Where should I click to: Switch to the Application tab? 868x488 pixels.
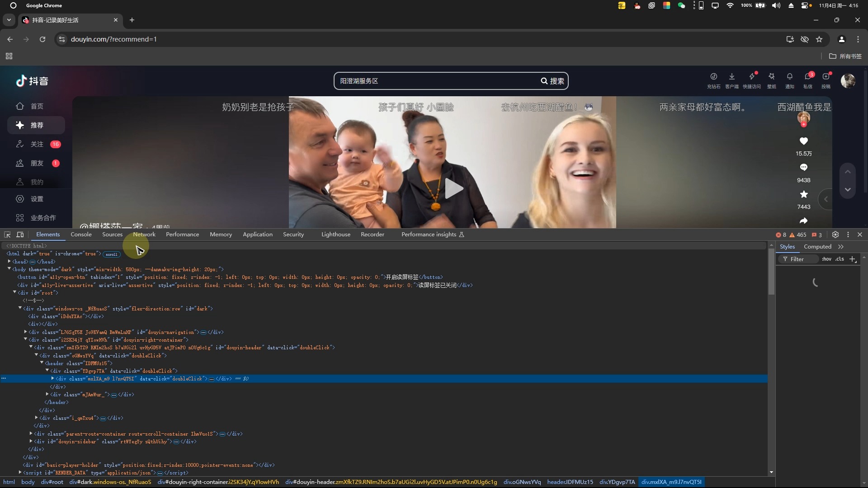[x=258, y=235]
